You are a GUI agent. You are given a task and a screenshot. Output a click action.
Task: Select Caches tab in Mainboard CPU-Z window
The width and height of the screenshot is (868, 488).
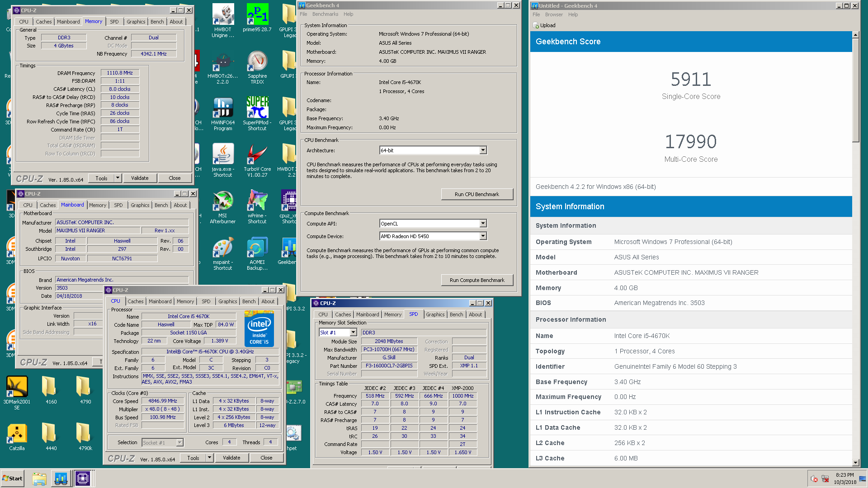coord(47,205)
